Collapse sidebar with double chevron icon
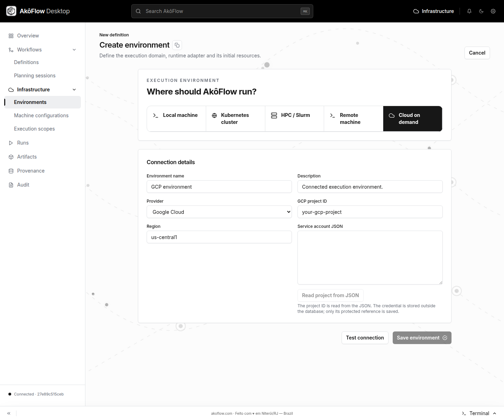The image size is (504, 420). coord(9,413)
